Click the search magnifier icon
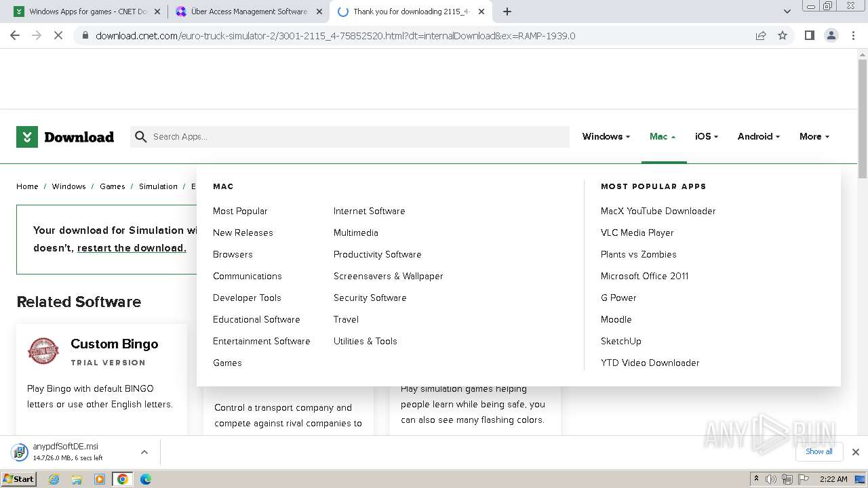 click(x=141, y=137)
